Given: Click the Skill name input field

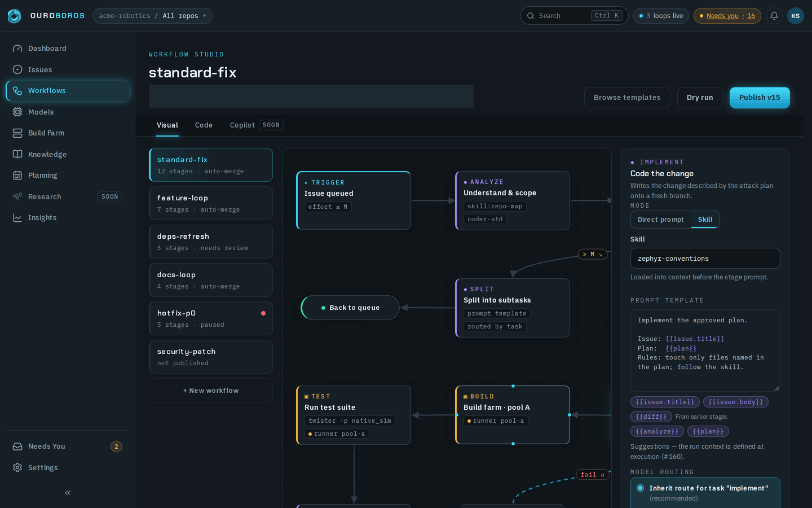Looking at the screenshot, I should (705, 259).
